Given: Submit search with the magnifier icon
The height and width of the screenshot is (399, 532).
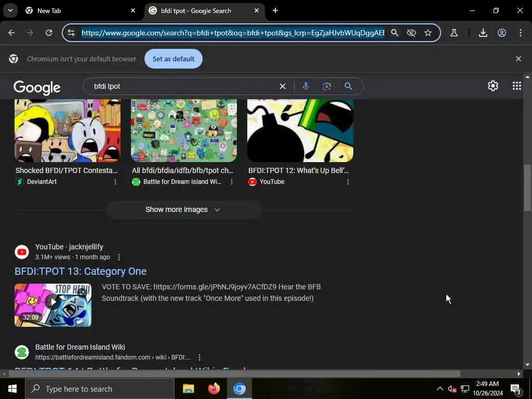Looking at the screenshot, I should click(348, 86).
